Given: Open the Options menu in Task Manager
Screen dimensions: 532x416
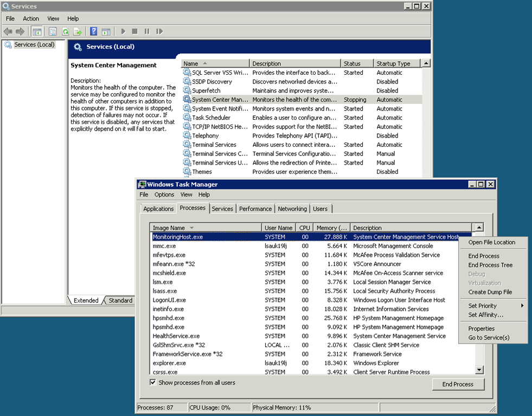Looking at the screenshot, I should (x=164, y=194).
